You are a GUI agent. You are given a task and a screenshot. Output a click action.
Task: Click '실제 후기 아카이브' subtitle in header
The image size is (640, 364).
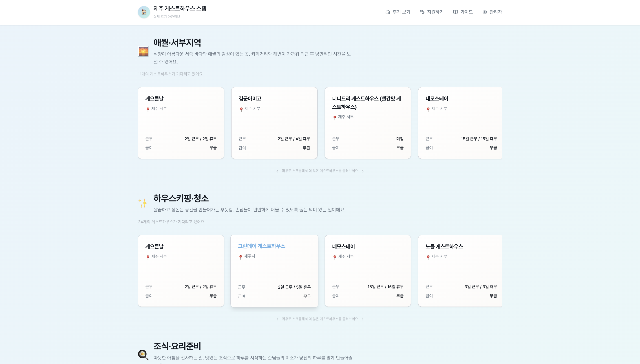click(x=167, y=17)
